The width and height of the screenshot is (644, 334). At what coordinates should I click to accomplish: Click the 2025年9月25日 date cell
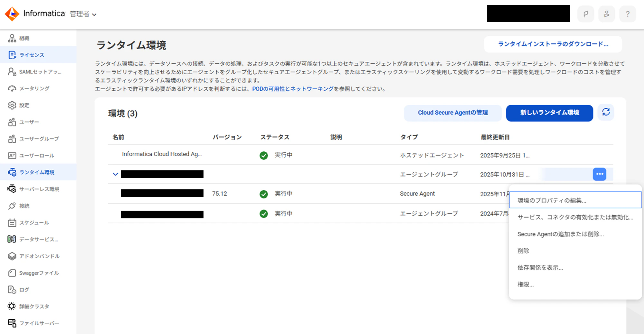[505, 155]
